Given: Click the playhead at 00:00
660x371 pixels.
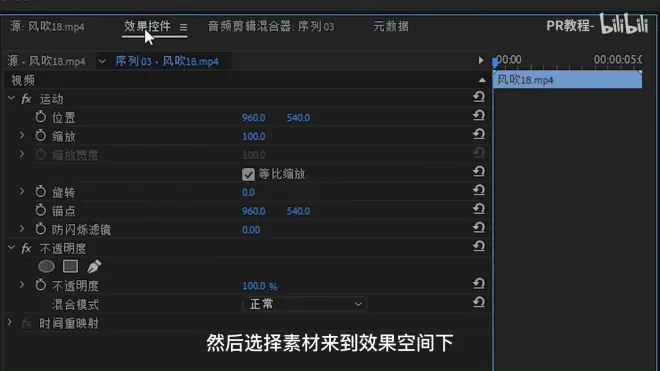Looking at the screenshot, I should click(495, 62).
